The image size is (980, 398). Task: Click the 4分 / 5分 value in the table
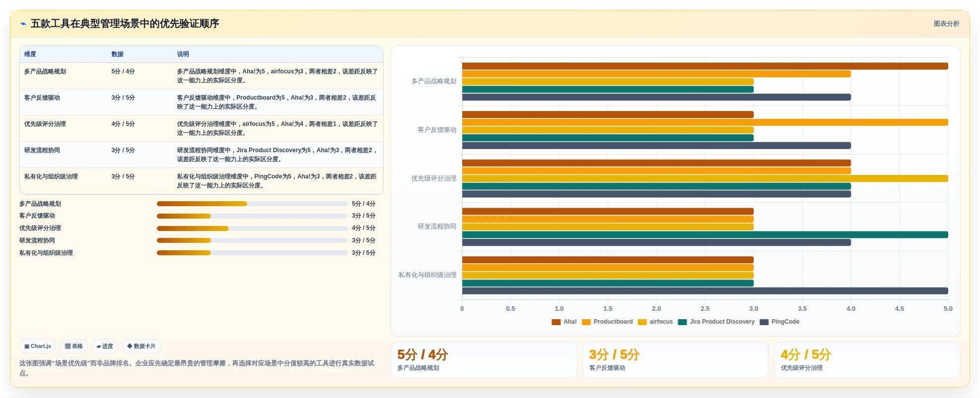[x=123, y=124]
